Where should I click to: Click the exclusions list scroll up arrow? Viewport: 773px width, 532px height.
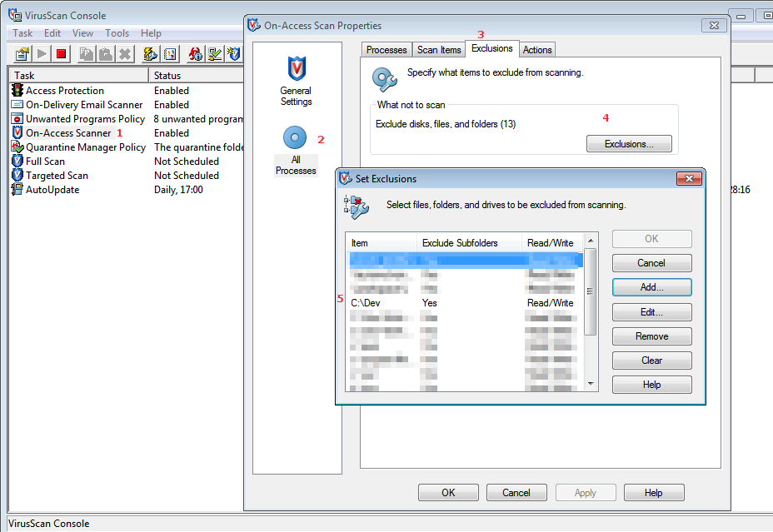tap(591, 241)
